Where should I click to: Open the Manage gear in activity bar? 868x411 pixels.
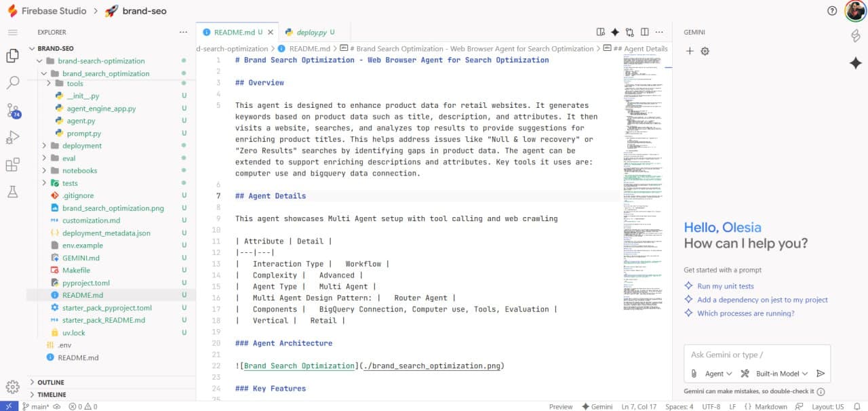point(12,387)
